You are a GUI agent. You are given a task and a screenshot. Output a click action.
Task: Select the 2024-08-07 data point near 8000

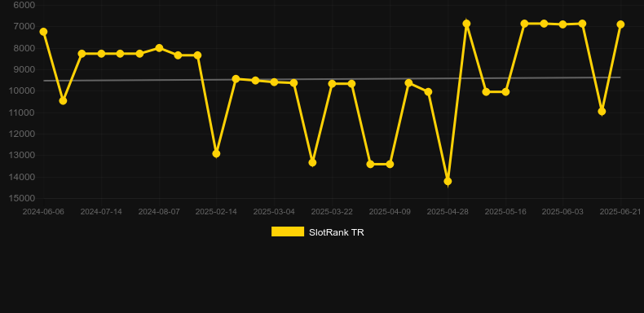tap(159, 48)
